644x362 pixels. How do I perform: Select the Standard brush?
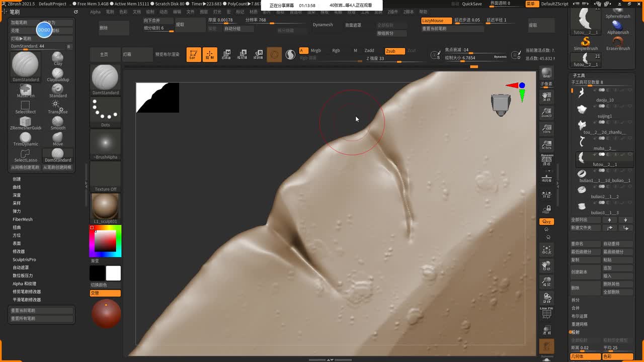pos(58,90)
